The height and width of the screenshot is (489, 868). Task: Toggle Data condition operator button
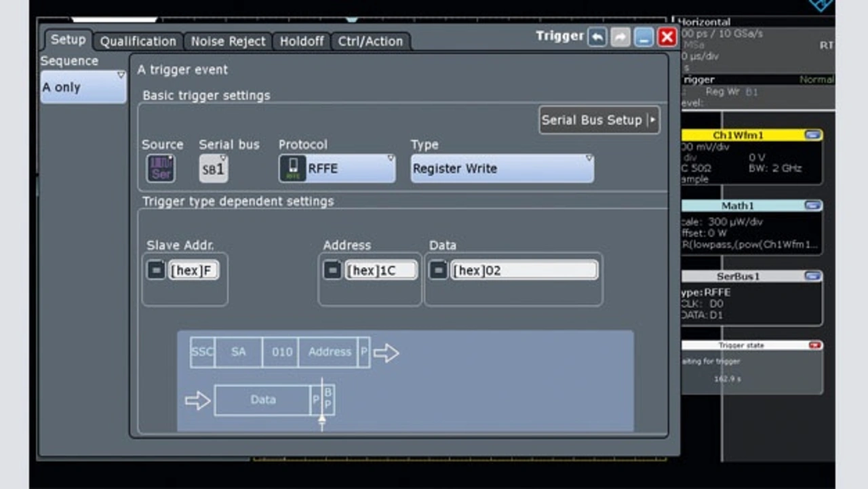point(439,271)
